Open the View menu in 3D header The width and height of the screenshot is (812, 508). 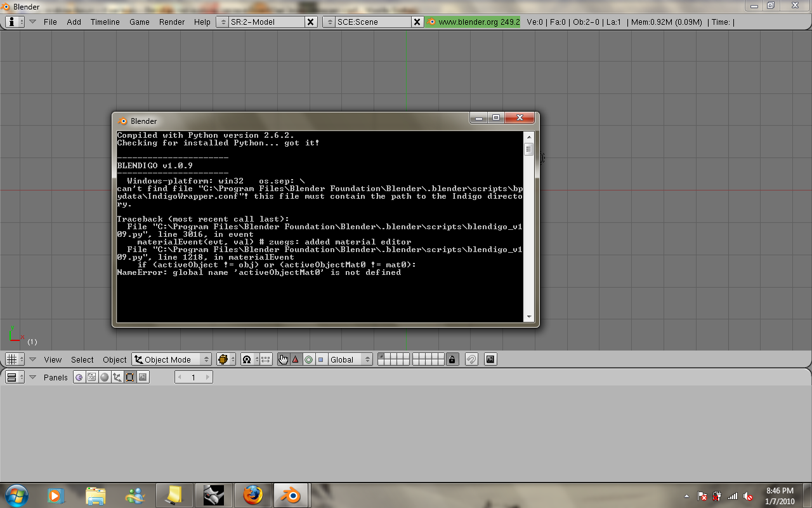pos(53,359)
